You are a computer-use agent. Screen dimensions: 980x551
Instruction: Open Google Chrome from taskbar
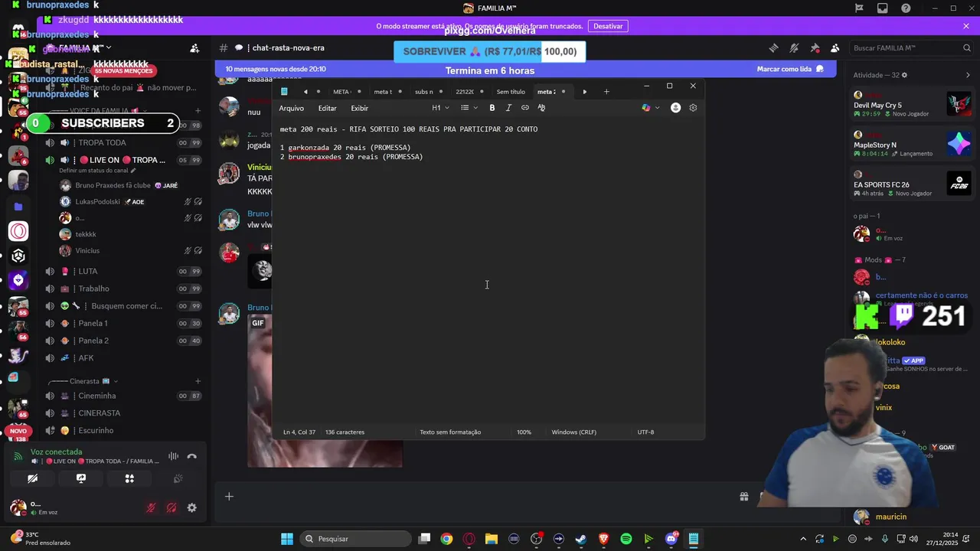click(446, 539)
